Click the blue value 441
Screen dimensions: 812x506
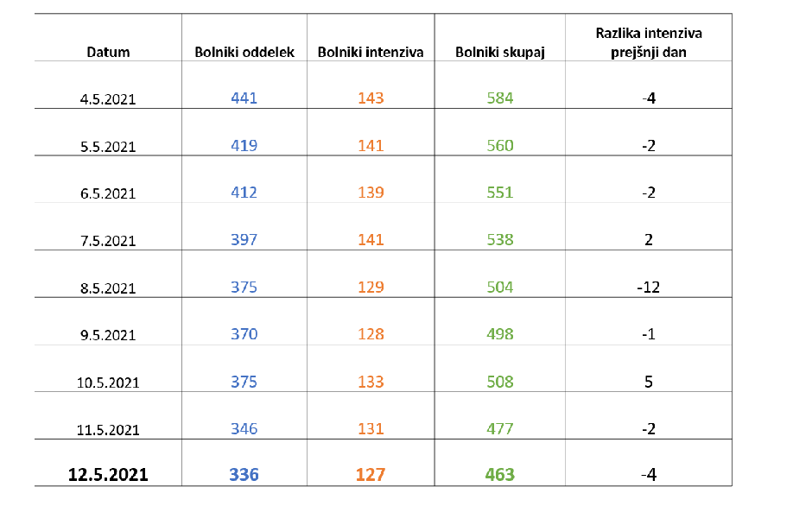pyautogui.click(x=244, y=98)
